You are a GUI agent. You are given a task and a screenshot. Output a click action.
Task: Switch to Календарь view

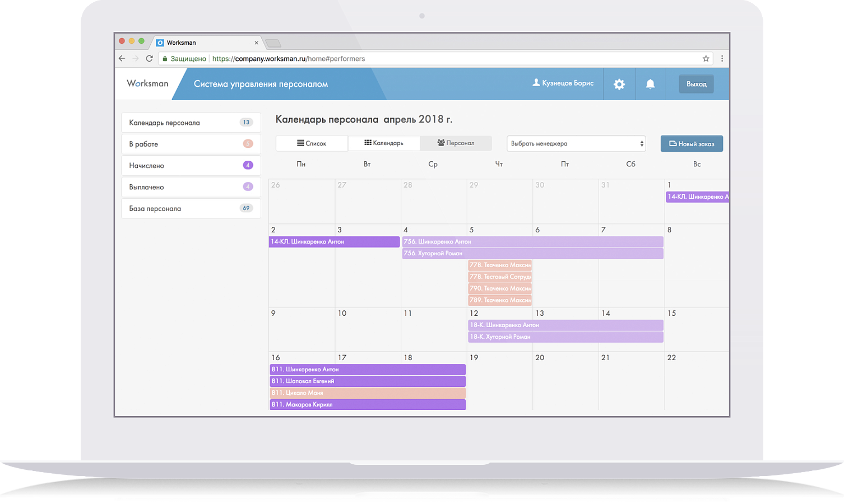tap(384, 143)
